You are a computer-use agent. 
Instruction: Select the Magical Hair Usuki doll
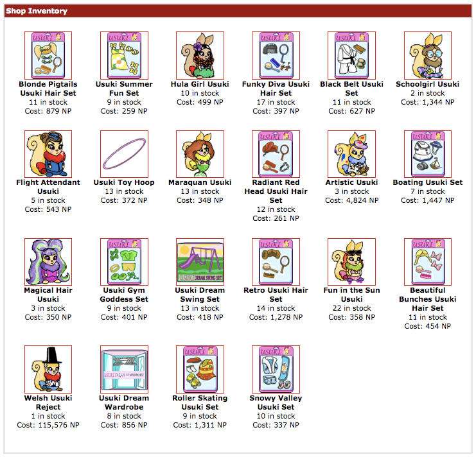click(48, 262)
